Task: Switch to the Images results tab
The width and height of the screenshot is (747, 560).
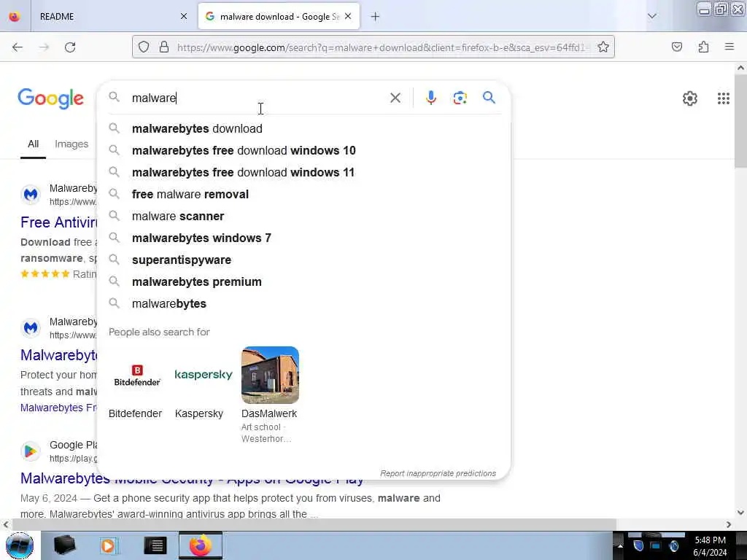Action: (x=71, y=144)
